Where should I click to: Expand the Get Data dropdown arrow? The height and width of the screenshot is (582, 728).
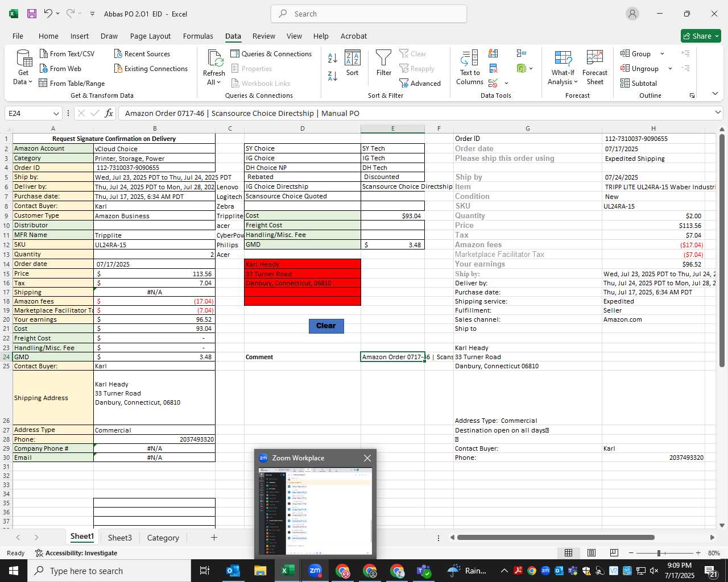[30, 82]
